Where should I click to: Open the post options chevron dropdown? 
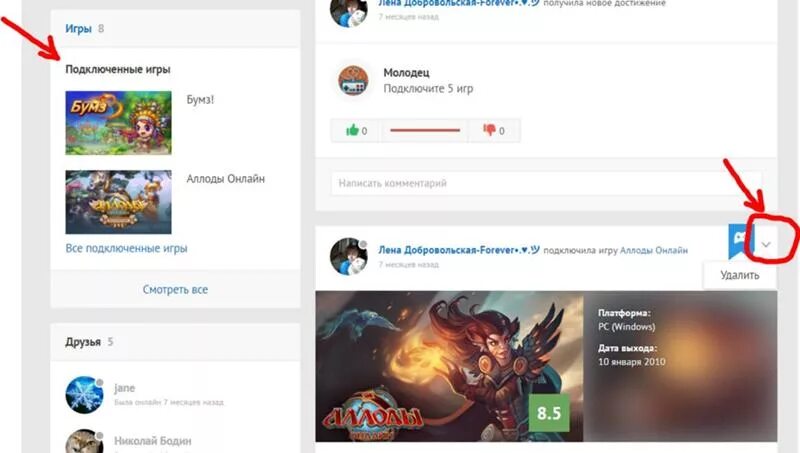766,244
